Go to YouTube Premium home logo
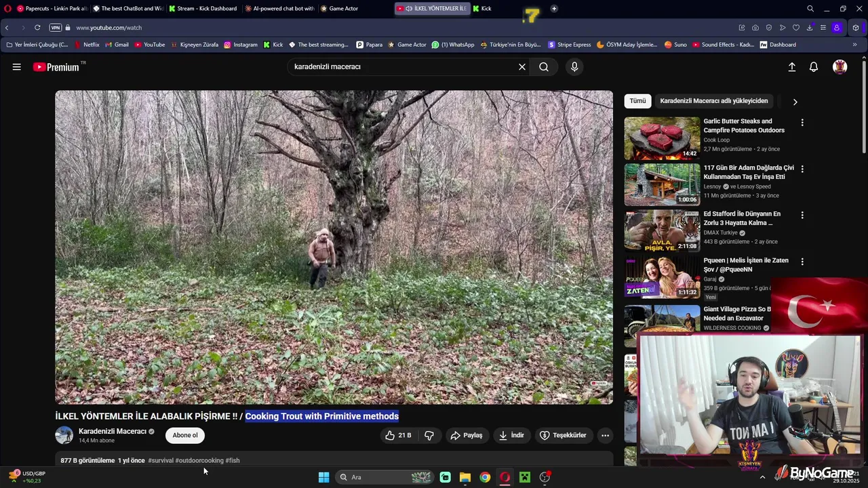This screenshot has width=868, height=488. [56, 66]
